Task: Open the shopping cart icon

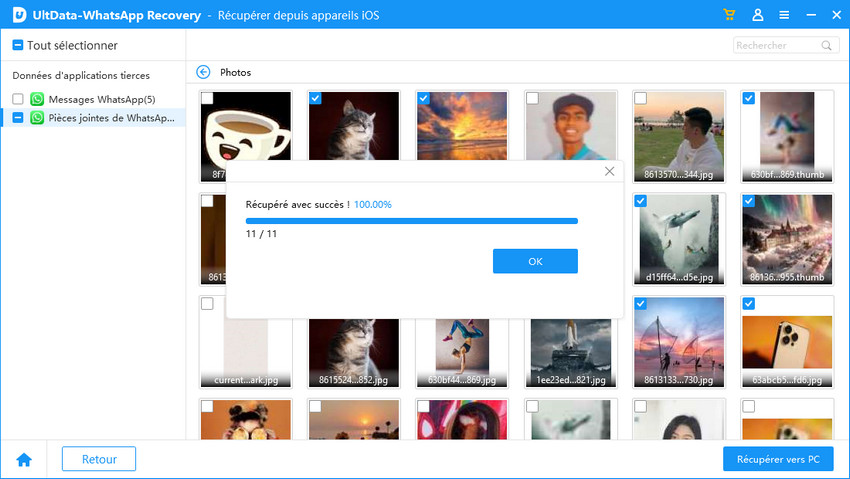Action: coord(729,15)
